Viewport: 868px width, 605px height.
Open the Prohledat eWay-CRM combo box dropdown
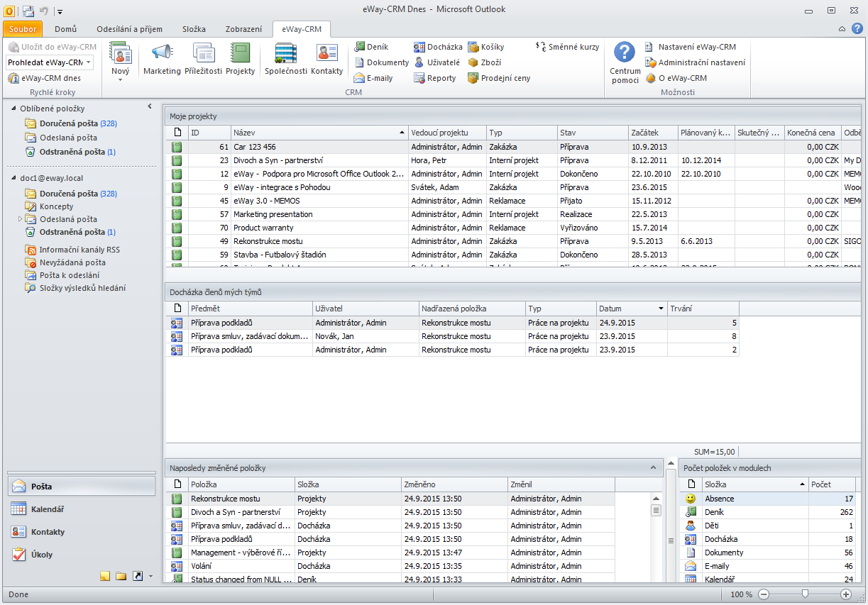[x=89, y=62]
